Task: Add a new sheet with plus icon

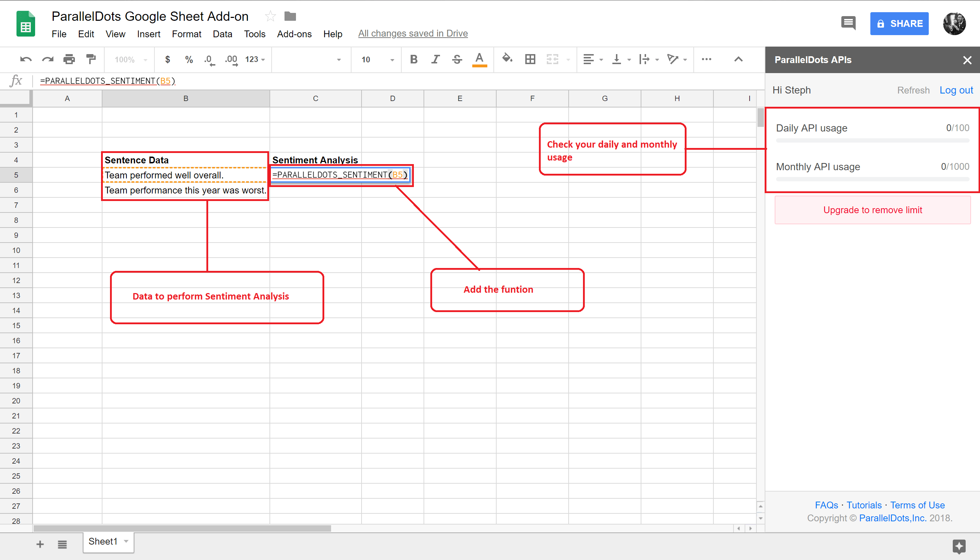Action: [40, 544]
